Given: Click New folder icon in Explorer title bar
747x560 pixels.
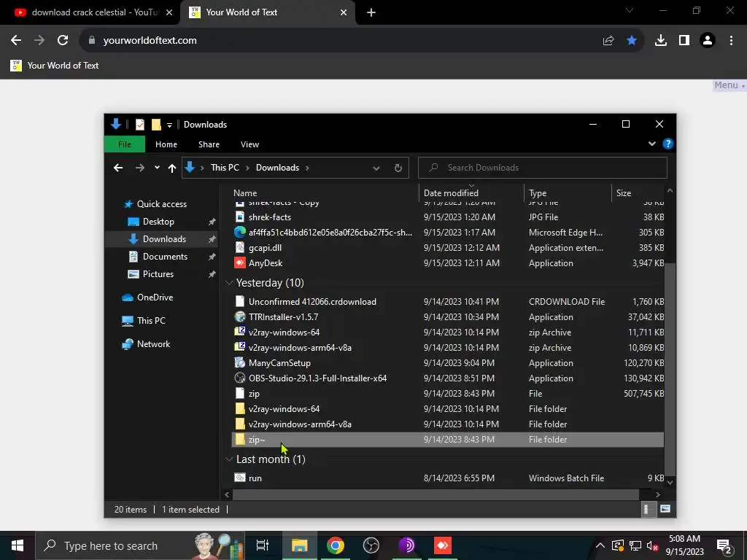Looking at the screenshot, I should tap(156, 124).
